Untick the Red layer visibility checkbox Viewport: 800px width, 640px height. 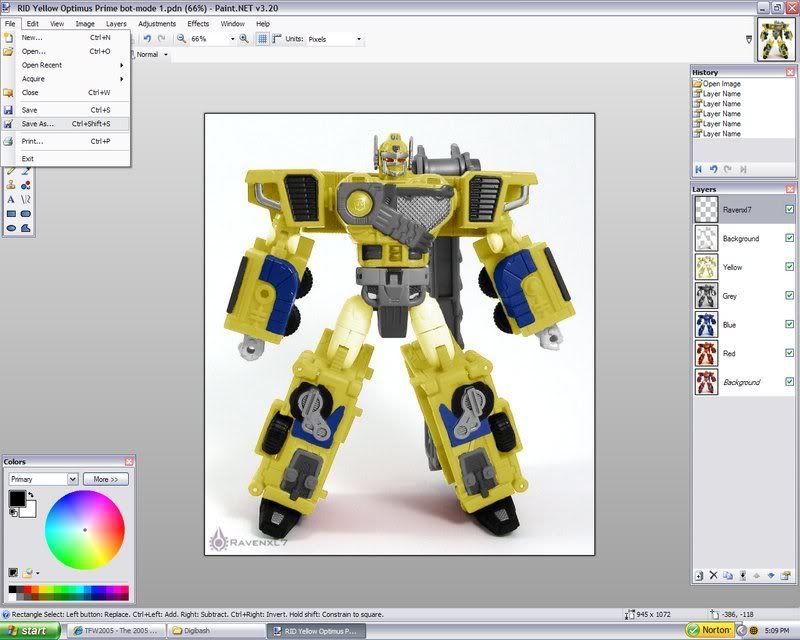tap(789, 353)
